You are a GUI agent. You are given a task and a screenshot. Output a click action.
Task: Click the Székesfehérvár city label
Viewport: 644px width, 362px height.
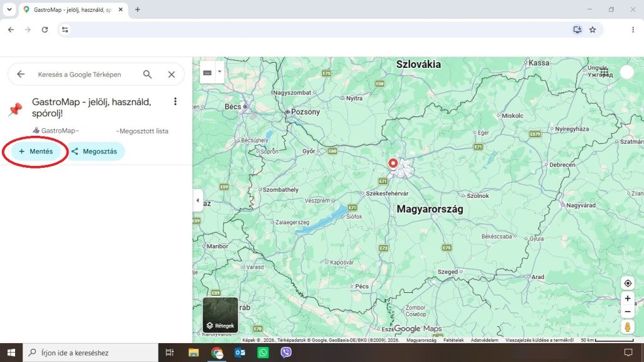pos(387,194)
